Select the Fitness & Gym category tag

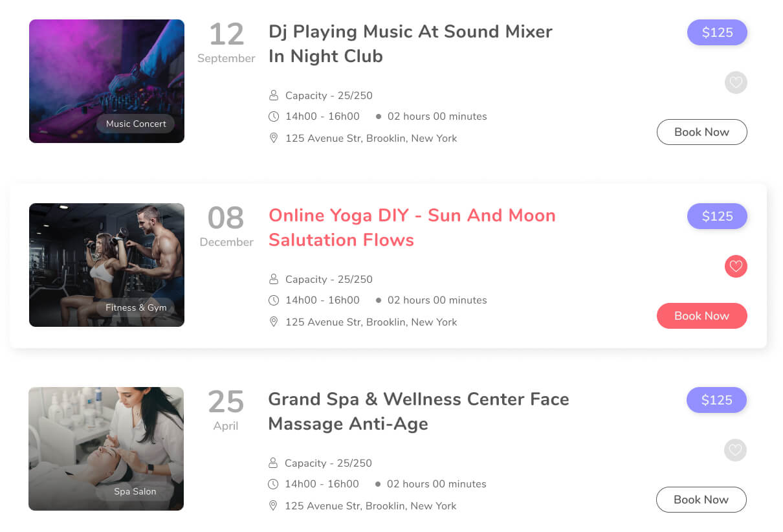(136, 307)
